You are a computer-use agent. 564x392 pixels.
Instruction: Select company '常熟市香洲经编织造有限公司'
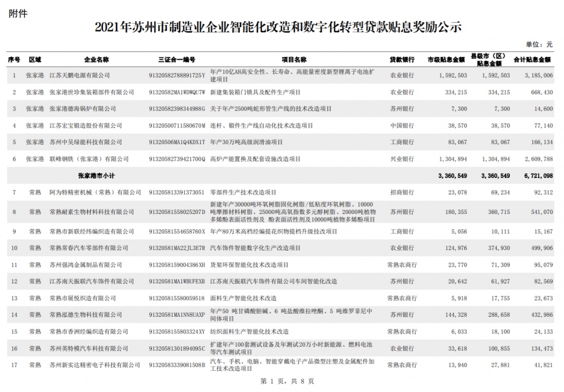(x=89, y=331)
